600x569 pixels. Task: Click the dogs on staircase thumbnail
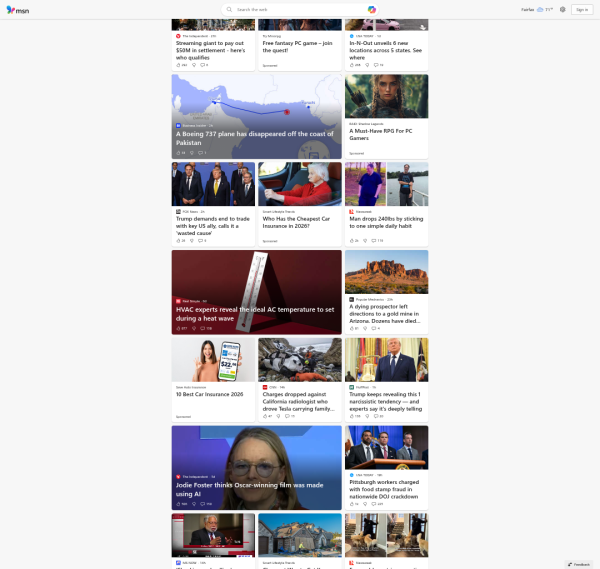(386, 535)
